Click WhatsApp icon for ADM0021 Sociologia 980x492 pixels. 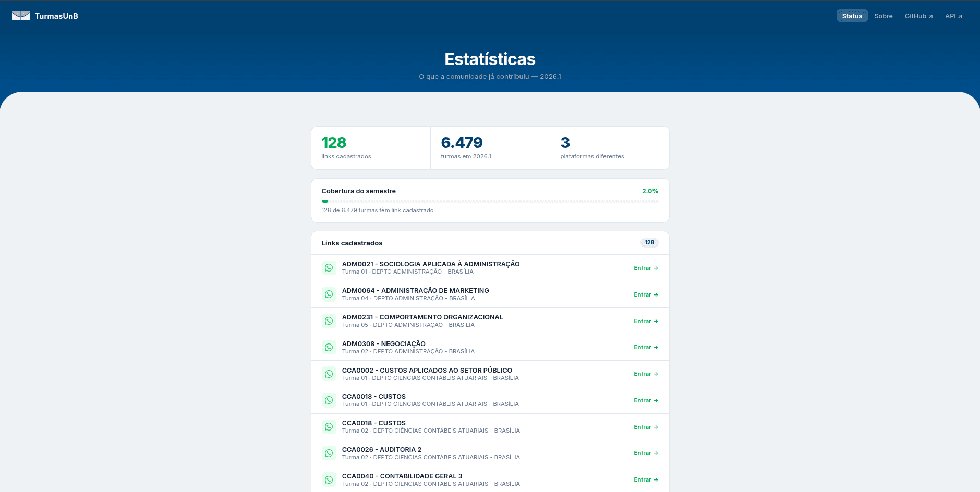click(x=329, y=268)
